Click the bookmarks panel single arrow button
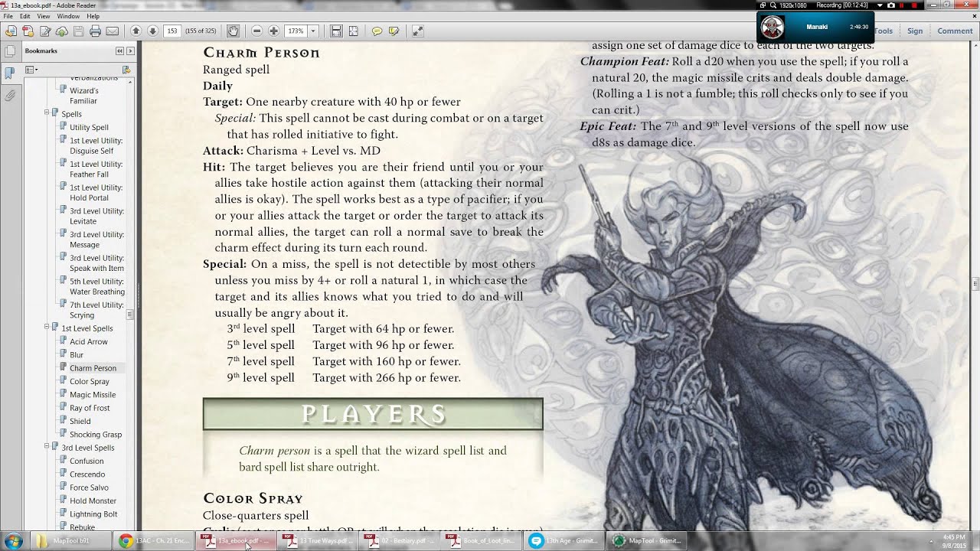This screenshot has width=980, height=551. pyautogui.click(x=131, y=51)
